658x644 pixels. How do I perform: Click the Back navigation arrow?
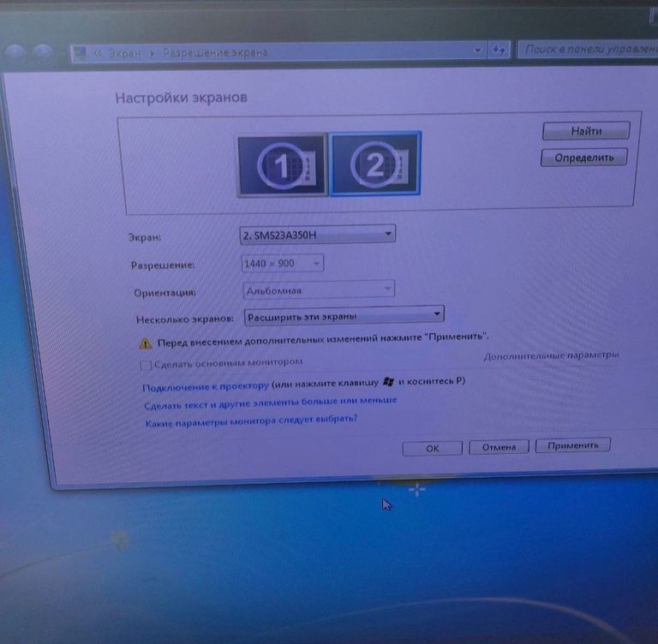click(15, 53)
